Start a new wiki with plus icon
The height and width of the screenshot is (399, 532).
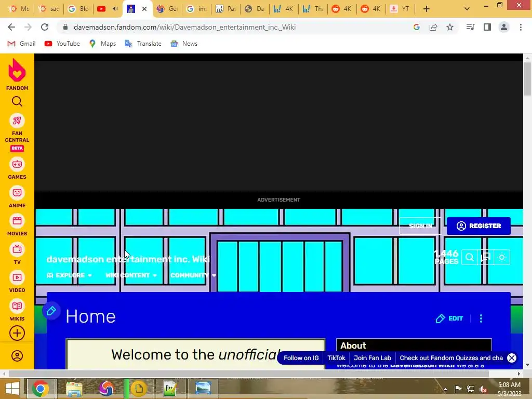pos(17,333)
